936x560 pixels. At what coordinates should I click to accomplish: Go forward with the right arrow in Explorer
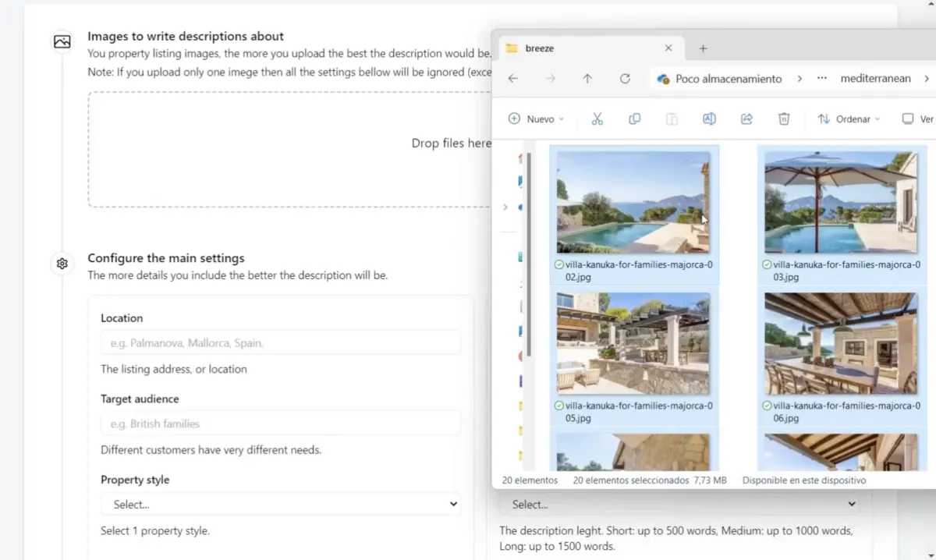coord(550,79)
